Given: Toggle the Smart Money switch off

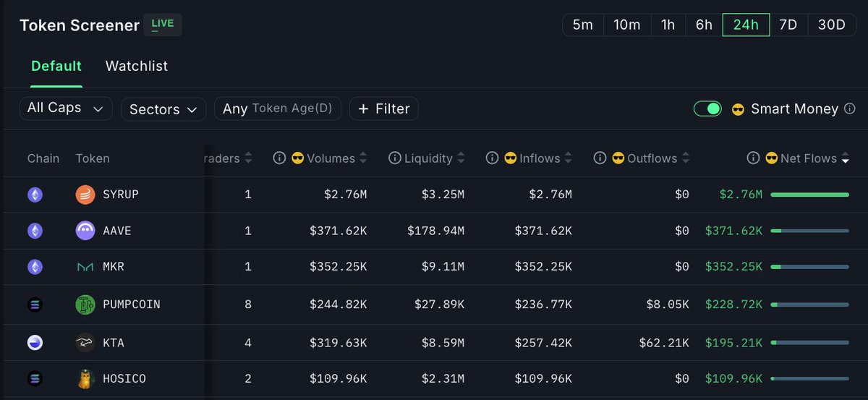Looking at the screenshot, I should pos(707,108).
